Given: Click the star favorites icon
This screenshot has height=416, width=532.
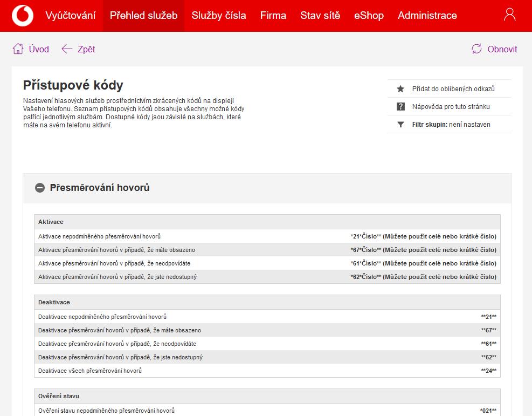Looking at the screenshot, I should coord(400,89).
